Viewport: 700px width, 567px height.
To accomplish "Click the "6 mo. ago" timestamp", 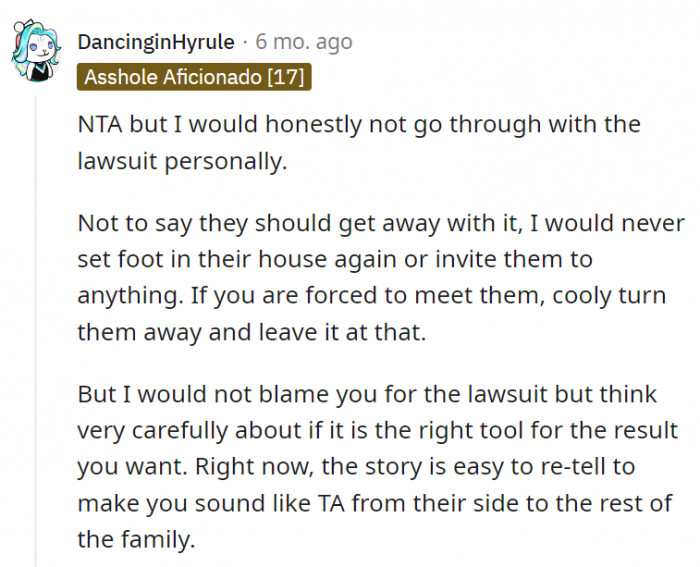I will tap(304, 42).
